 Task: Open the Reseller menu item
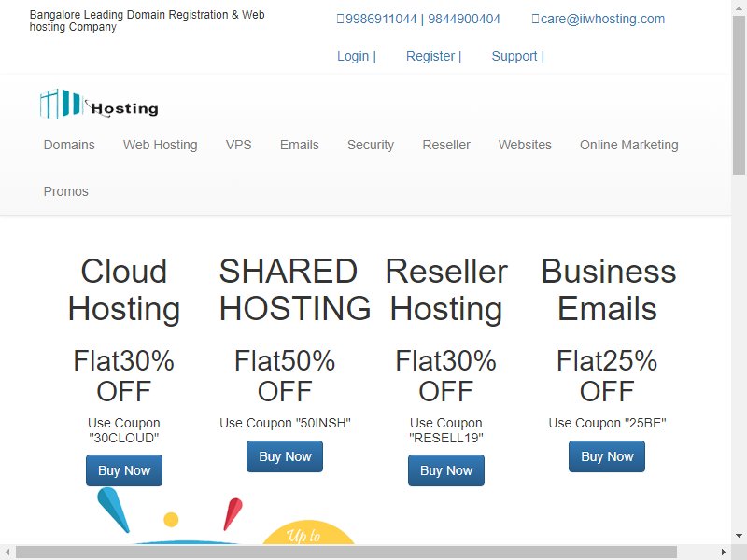(446, 145)
